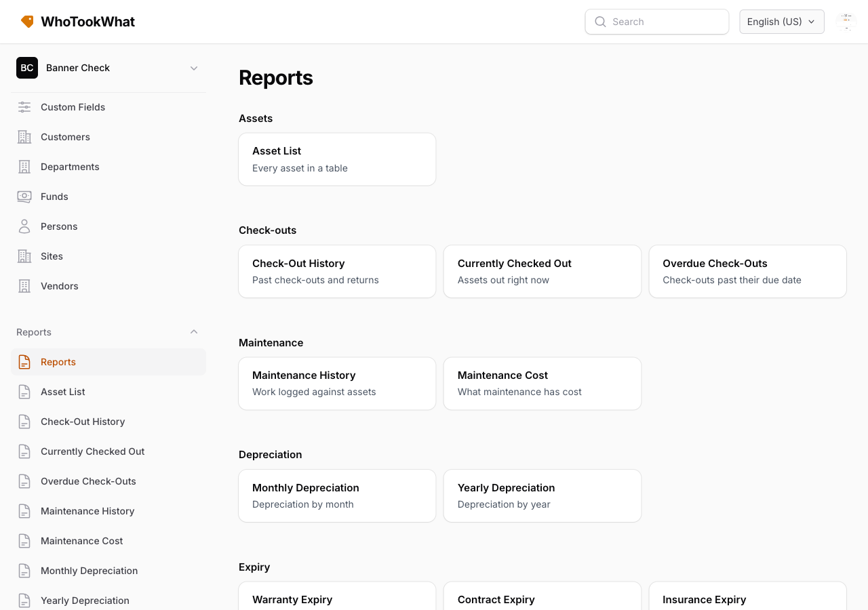The image size is (868, 610).
Task: Select the highlighted Reports sidebar item
Action: 108,362
